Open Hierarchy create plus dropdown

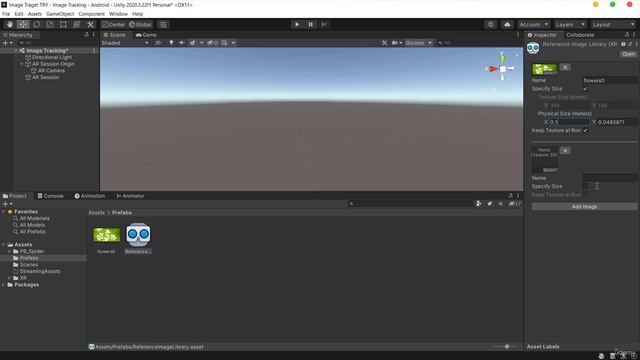pyautogui.click(x=7, y=43)
